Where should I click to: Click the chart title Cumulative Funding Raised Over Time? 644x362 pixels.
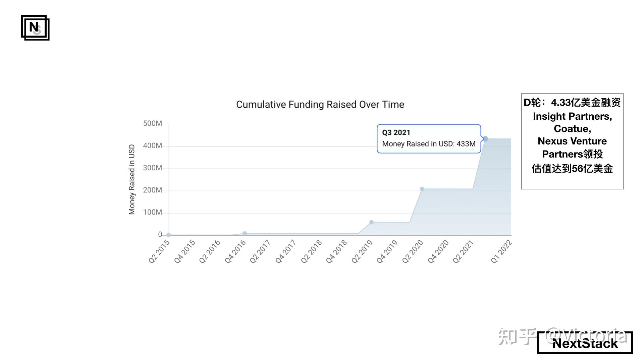click(320, 105)
